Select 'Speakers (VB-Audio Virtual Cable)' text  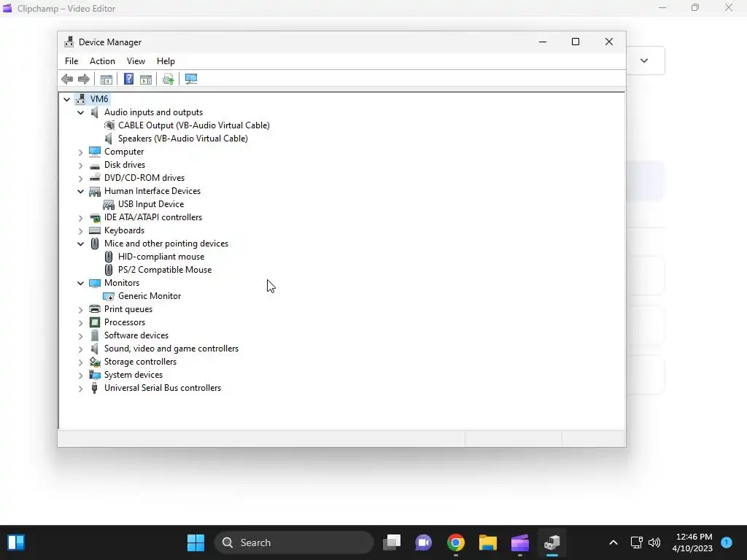[x=183, y=139]
